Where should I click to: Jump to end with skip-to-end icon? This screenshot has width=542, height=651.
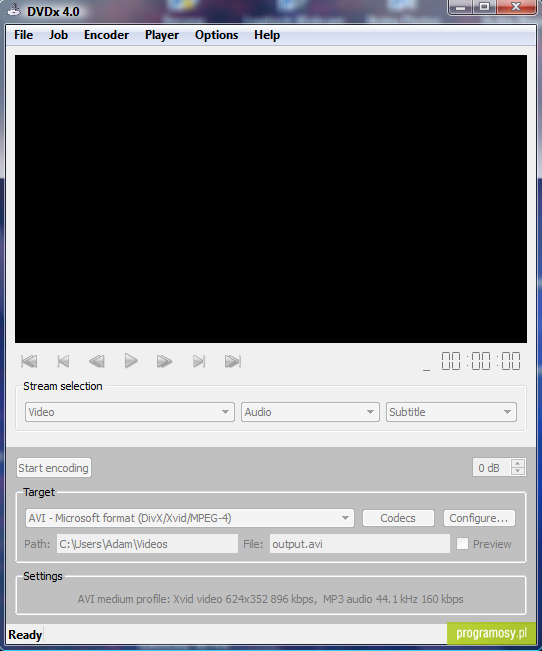click(x=233, y=361)
